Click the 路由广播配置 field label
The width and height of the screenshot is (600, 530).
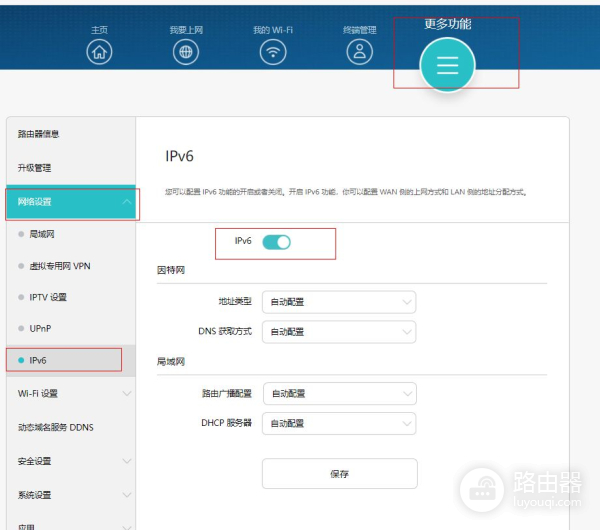click(227, 393)
